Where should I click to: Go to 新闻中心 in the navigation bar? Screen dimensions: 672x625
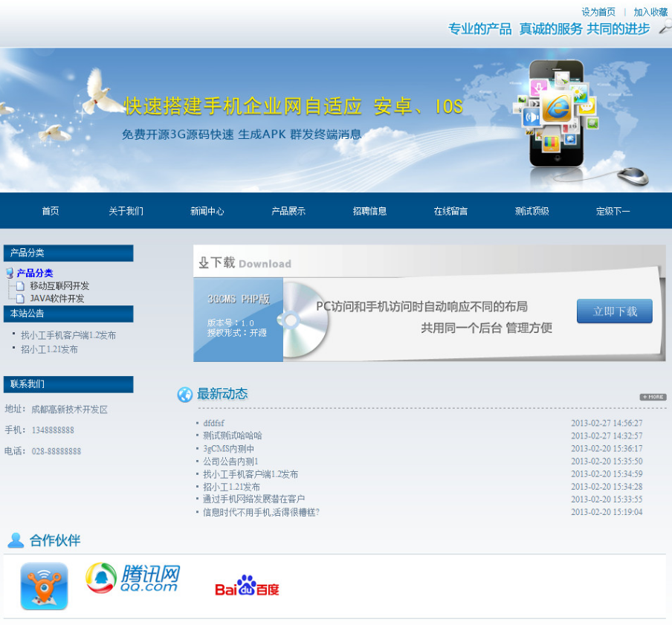tap(207, 211)
